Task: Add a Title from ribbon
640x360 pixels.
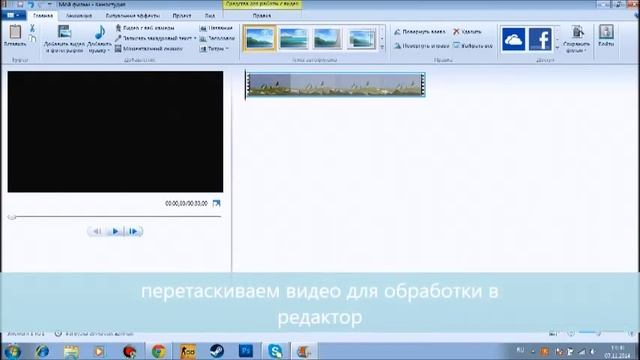Action: (216, 28)
